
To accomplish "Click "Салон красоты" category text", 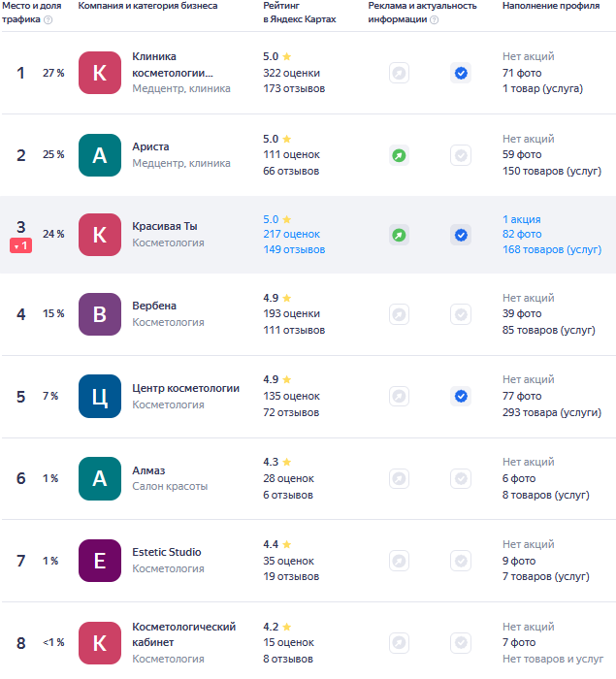I will point(170,486).
